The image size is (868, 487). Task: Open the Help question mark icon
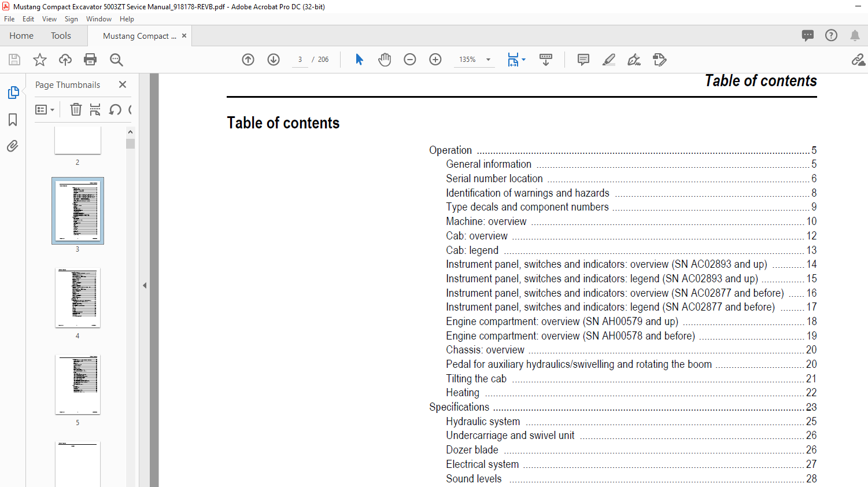(x=831, y=35)
